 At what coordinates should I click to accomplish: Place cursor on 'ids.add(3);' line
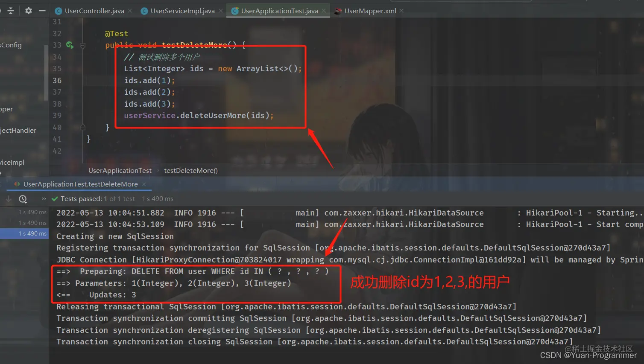(149, 104)
